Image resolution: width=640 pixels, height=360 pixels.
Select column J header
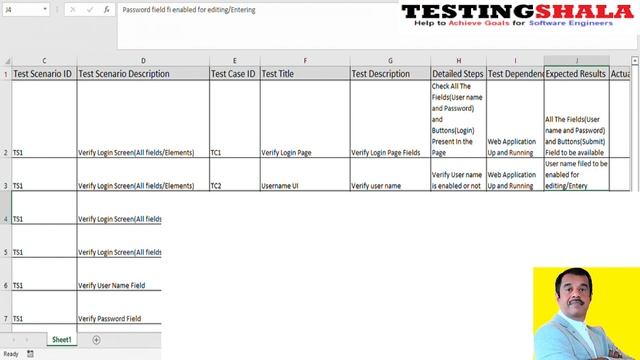coord(577,61)
